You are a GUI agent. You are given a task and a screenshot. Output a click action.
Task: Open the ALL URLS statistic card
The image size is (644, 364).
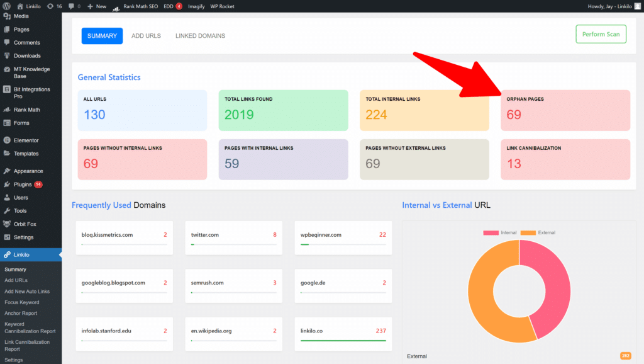click(143, 110)
